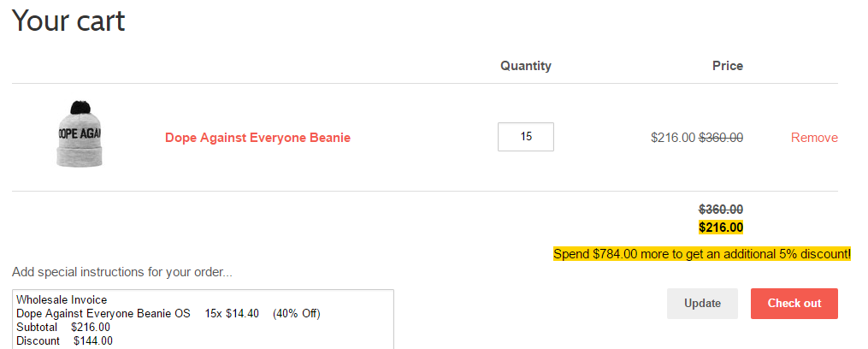Image resolution: width=868 pixels, height=349 pixels.
Task: Click the Price column header
Action: pos(728,66)
